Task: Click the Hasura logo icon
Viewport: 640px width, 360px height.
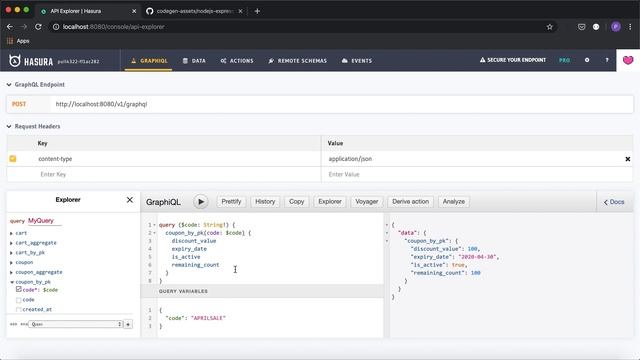Action: (15, 60)
